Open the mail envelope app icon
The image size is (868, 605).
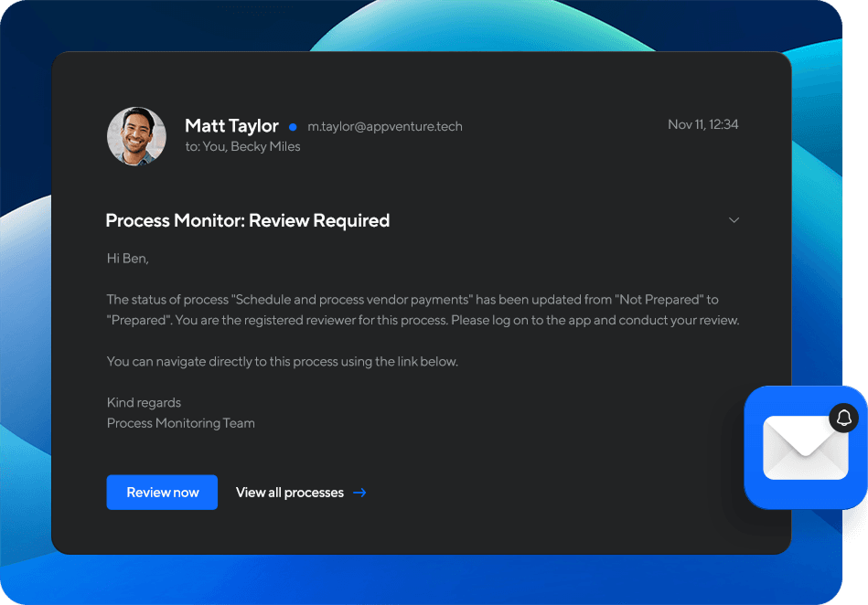806,448
